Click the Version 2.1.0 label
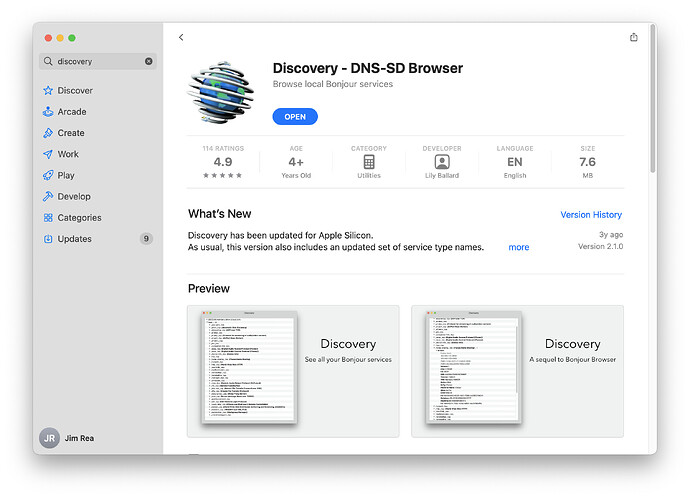The image size is (690, 498). [600, 246]
